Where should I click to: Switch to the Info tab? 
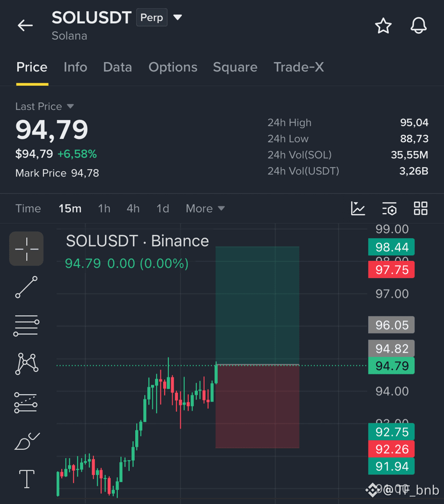(x=76, y=67)
